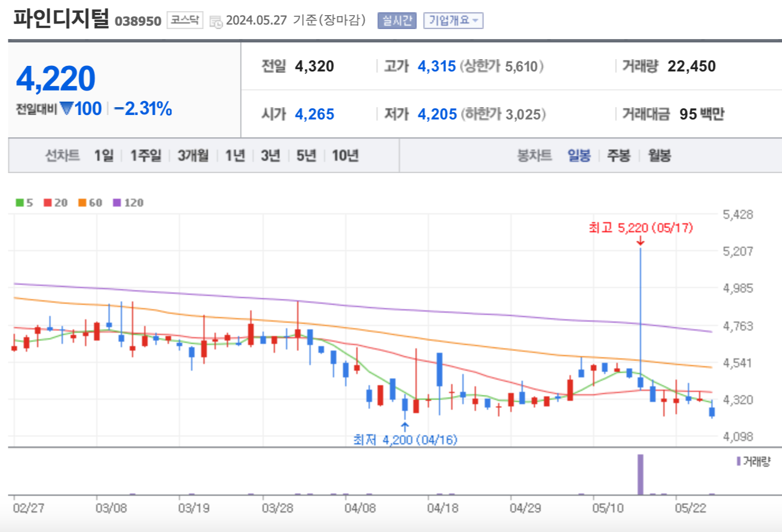The height and width of the screenshot is (532, 782).
Task: Click the purple 120-day moving average swatch
Action: tap(117, 203)
